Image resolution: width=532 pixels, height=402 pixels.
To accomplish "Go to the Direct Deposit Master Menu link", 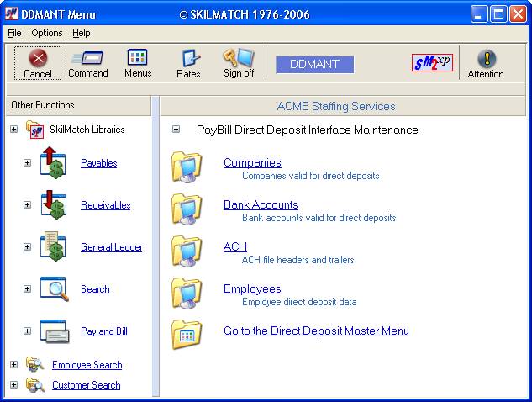I will click(316, 331).
